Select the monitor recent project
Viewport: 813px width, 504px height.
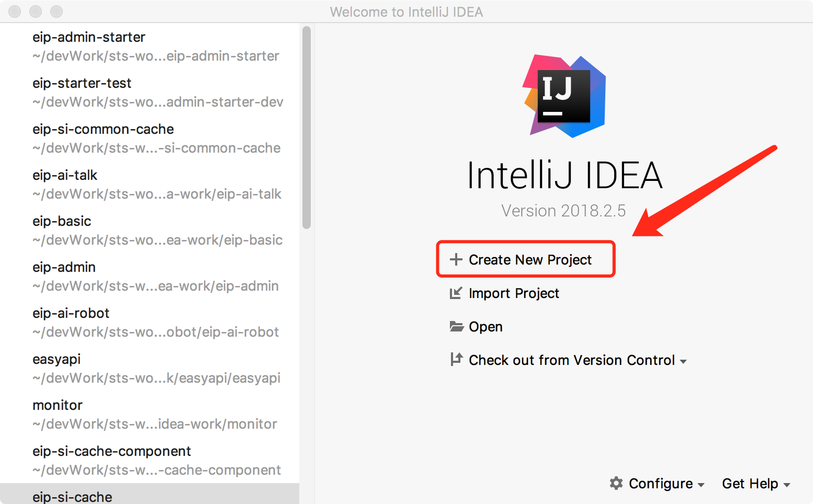[x=58, y=405]
